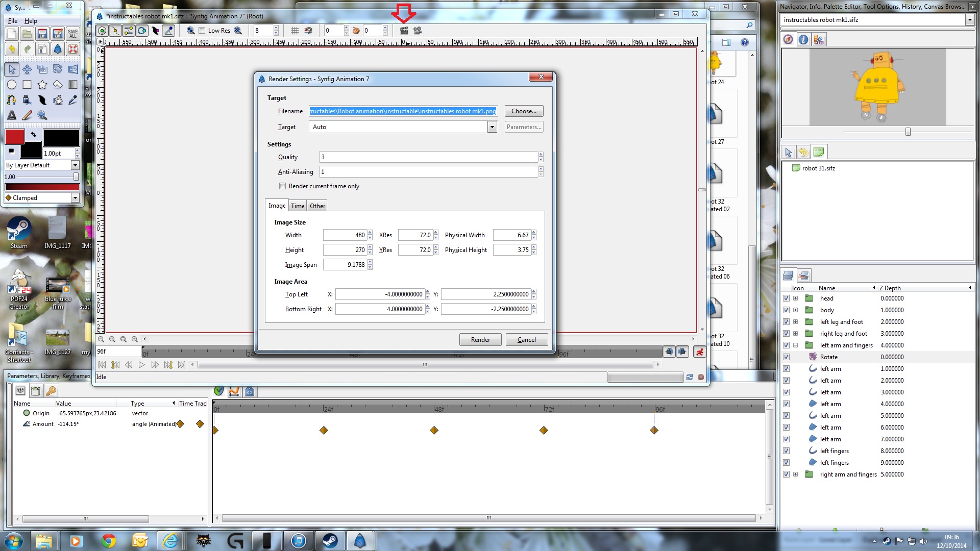Switch to the Image tab

(277, 206)
